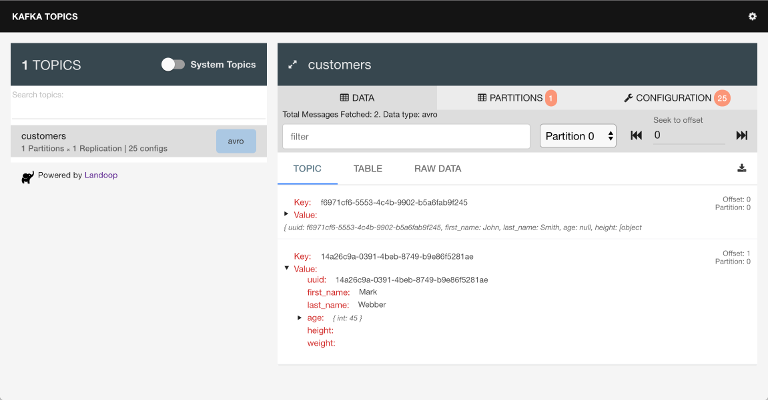Click the weight field label
Image resolution: width=768 pixels, height=400 pixels.
321,343
